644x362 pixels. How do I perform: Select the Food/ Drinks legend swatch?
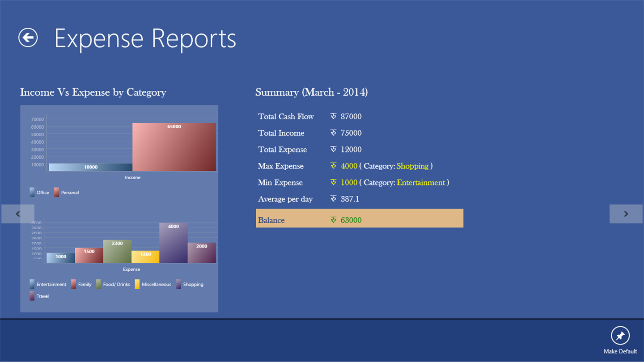tap(99, 284)
